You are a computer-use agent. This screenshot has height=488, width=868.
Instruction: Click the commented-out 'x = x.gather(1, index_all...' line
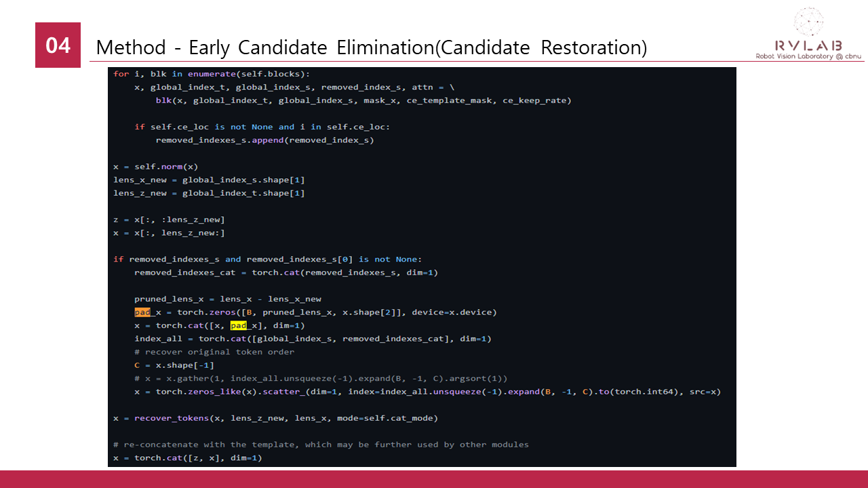pyautogui.click(x=321, y=378)
